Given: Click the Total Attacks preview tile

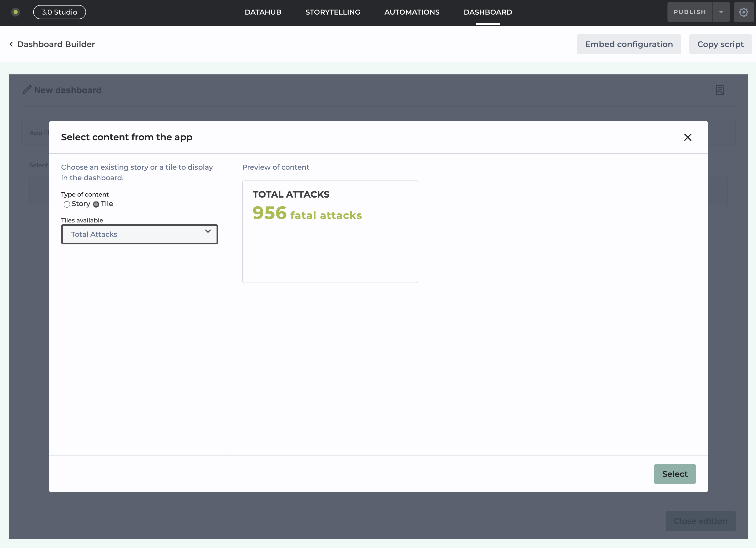Looking at the screenshot, I should coord(330,232).
